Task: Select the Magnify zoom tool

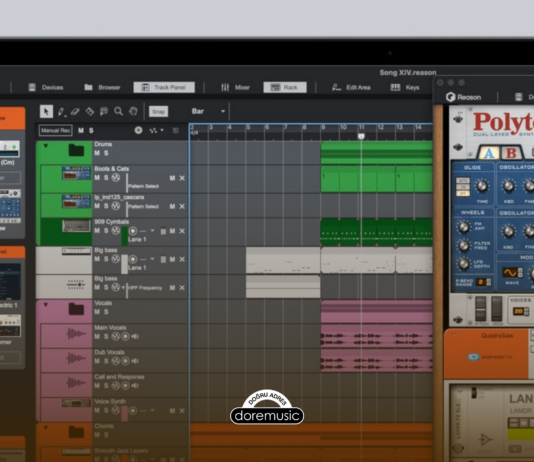Action: tap(119, 111)
